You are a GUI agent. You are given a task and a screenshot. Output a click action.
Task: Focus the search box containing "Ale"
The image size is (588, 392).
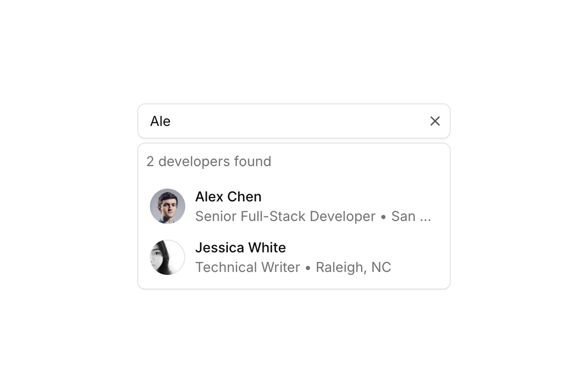294,121
